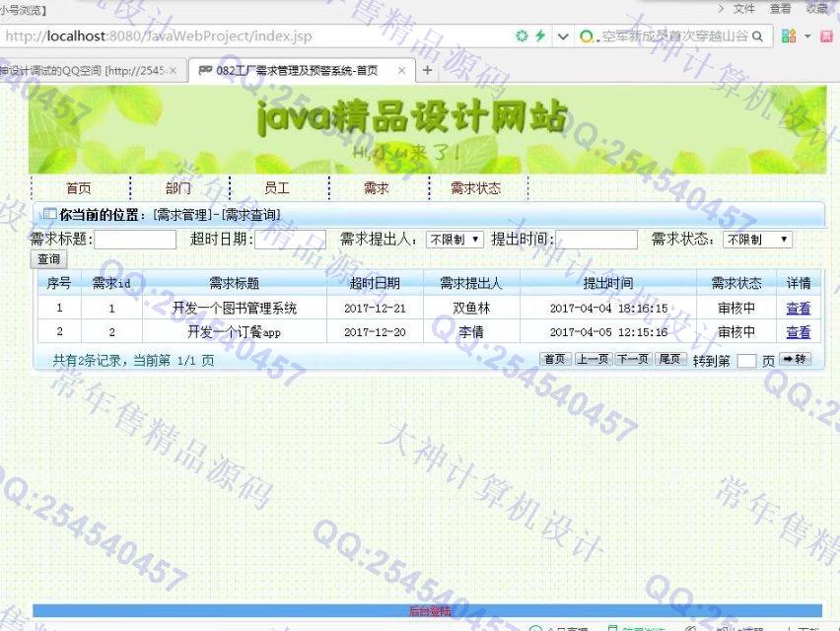Close the 082工厂需求管理及预警系统 tab
Screen dimensions: 840x631
pos(402,70)
